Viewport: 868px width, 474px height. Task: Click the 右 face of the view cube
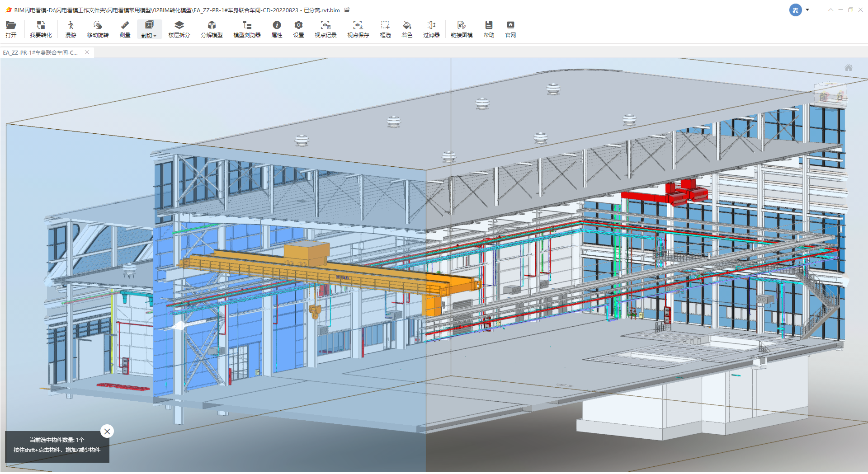pos(840,96)
